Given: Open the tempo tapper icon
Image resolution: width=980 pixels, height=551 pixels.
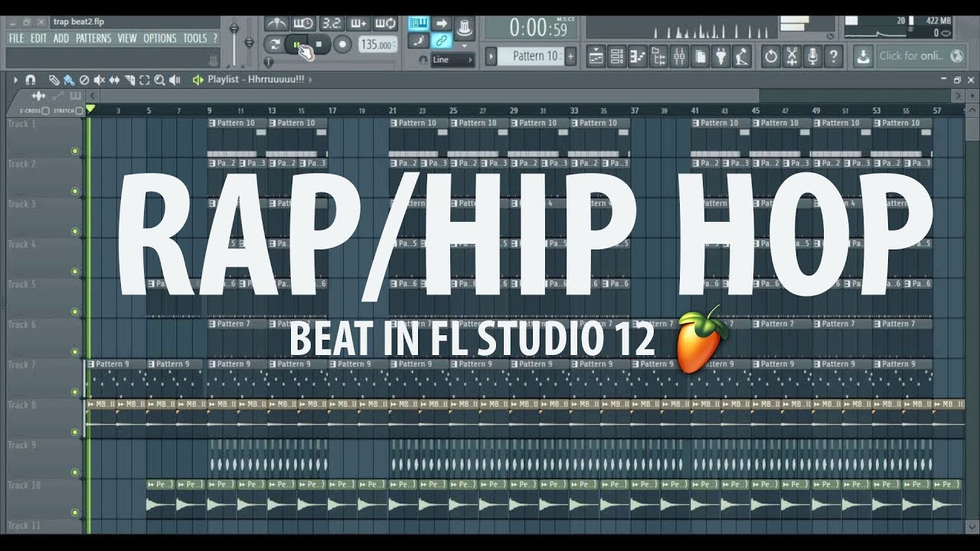Looking at the screenshot, I should pos(742,56).
